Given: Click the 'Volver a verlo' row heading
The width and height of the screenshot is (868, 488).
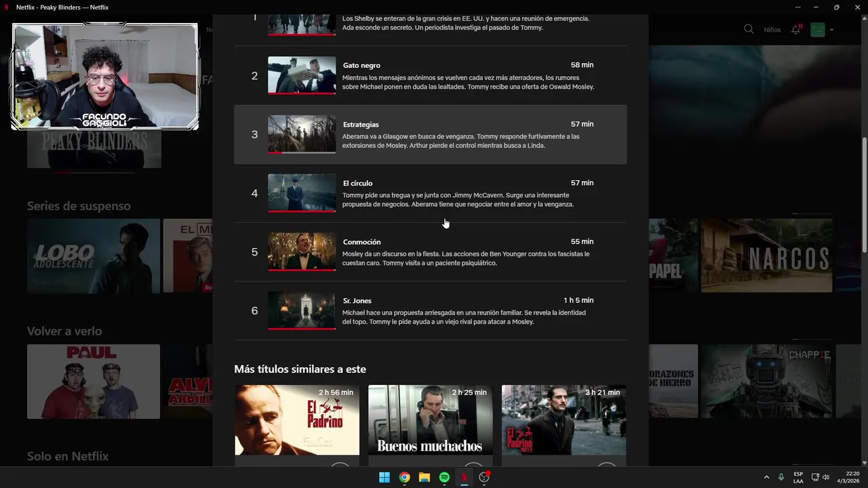Looking at the screenshot, I should click(x=64, y=331).
